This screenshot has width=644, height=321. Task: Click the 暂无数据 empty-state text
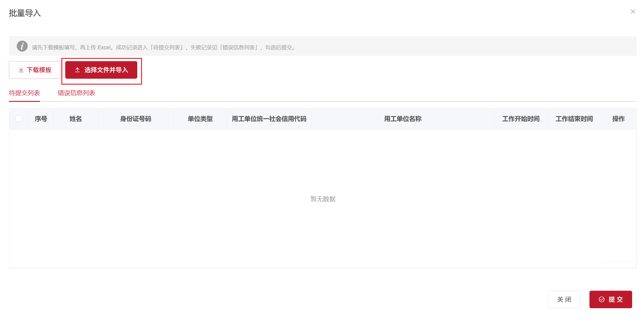coord(323,199)
